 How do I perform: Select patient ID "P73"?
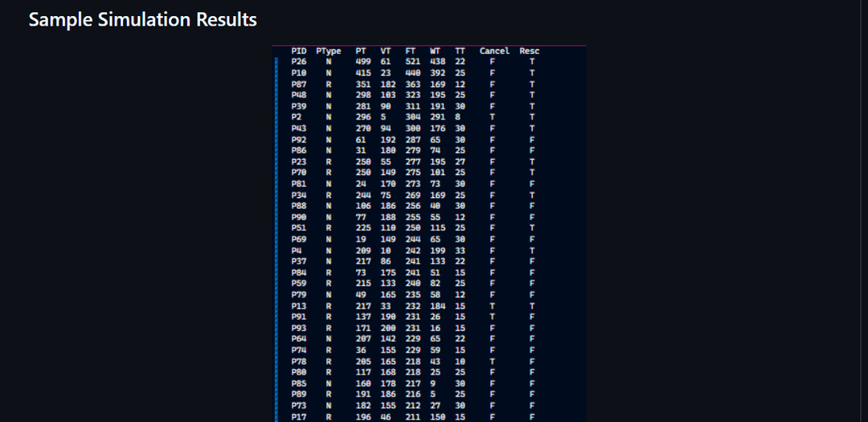coord(299,405)
